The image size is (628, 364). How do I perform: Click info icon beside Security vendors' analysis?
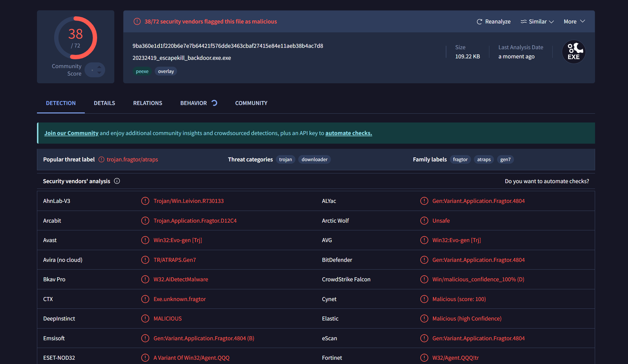[x=117, y=181]
